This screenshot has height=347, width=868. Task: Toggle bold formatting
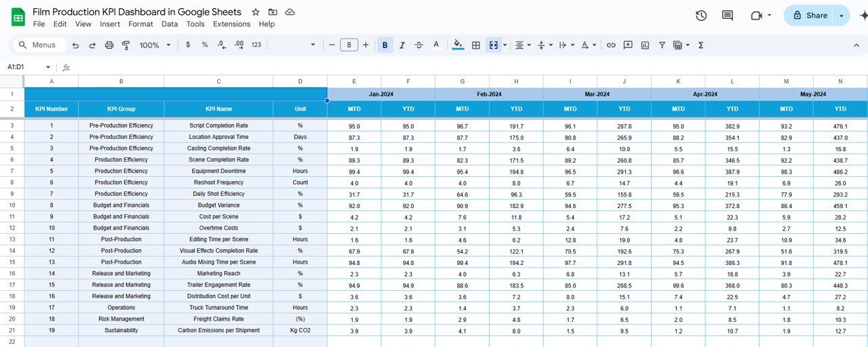385,45
